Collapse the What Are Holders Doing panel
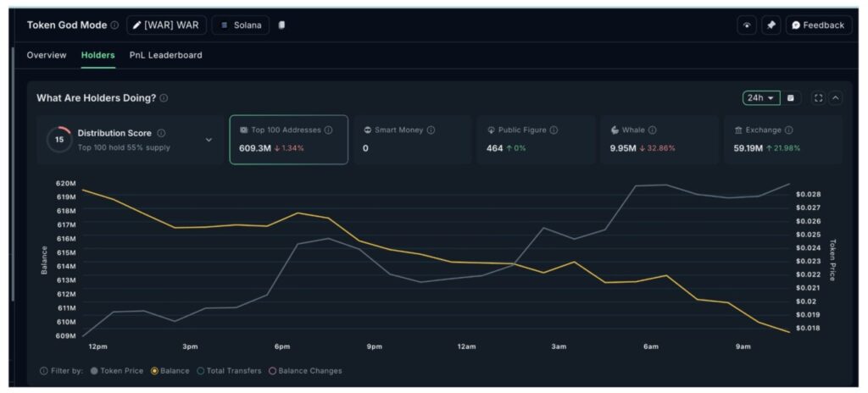 point(836,98)
